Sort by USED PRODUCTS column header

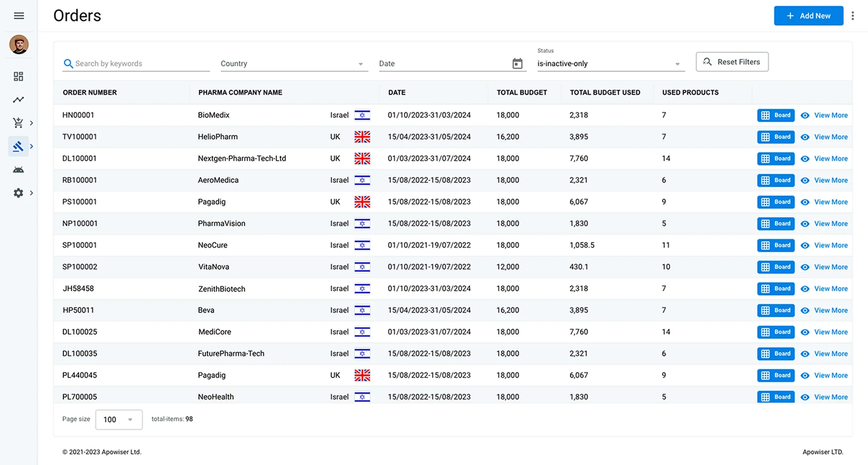point(690,92)
